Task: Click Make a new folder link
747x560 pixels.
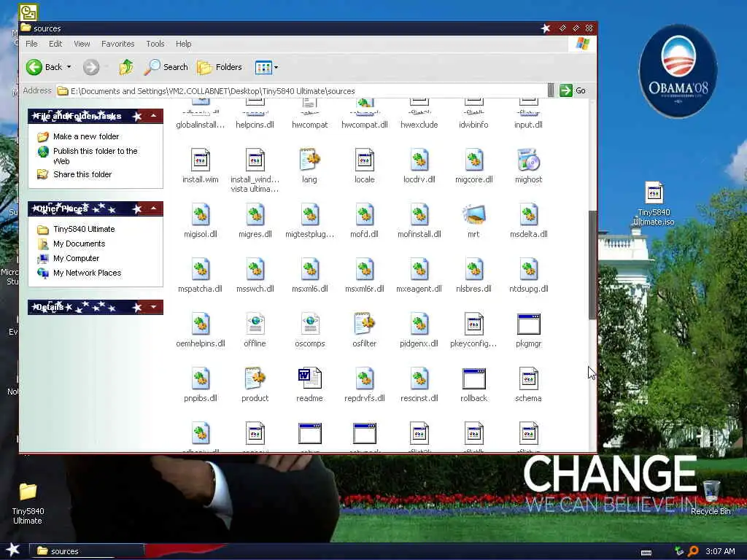Action: click(x=86, y=136)
